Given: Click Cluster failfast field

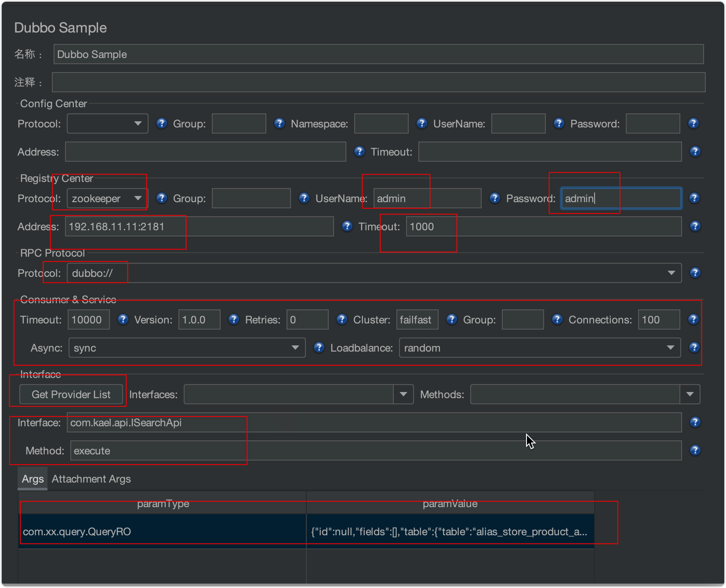Looking at the screenshot, I should 417,319.
